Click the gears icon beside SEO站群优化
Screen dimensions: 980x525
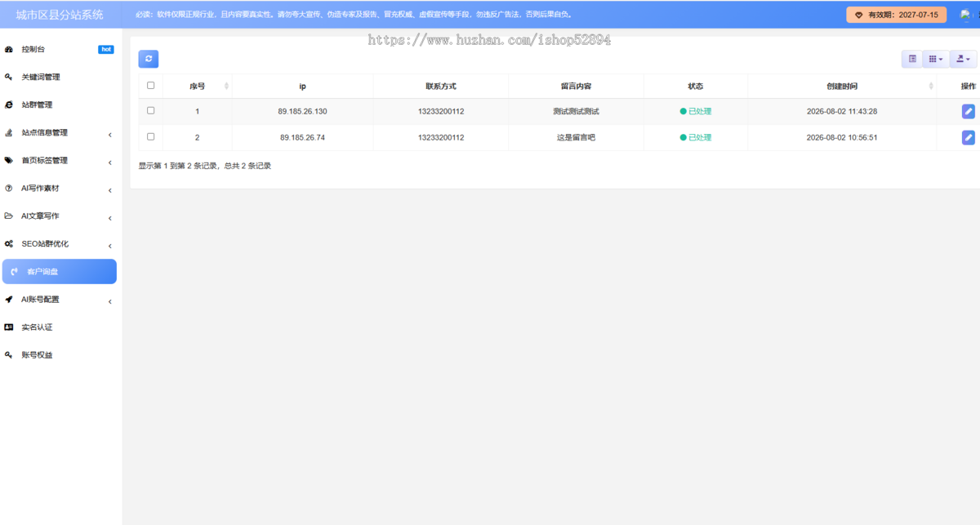tap(9, 244)
